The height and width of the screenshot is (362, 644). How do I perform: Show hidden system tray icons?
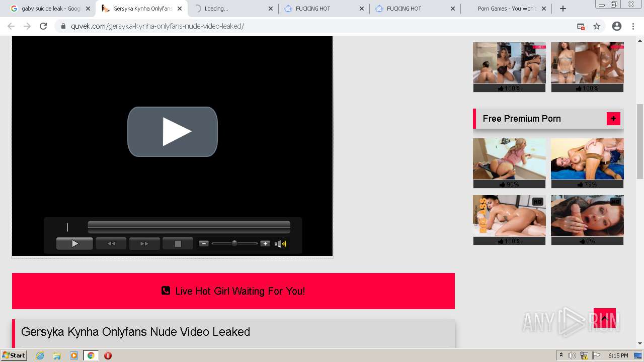click(561, 355)
